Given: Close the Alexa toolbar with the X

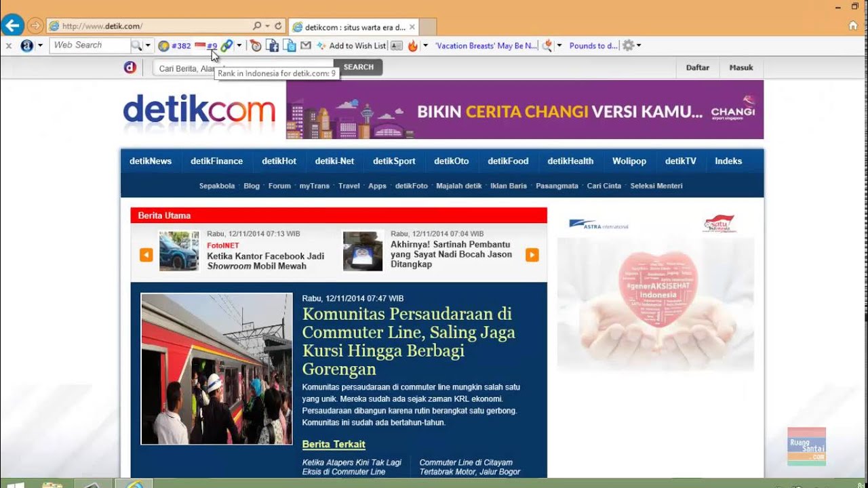Looking at the screenshot, I should 9,45.
